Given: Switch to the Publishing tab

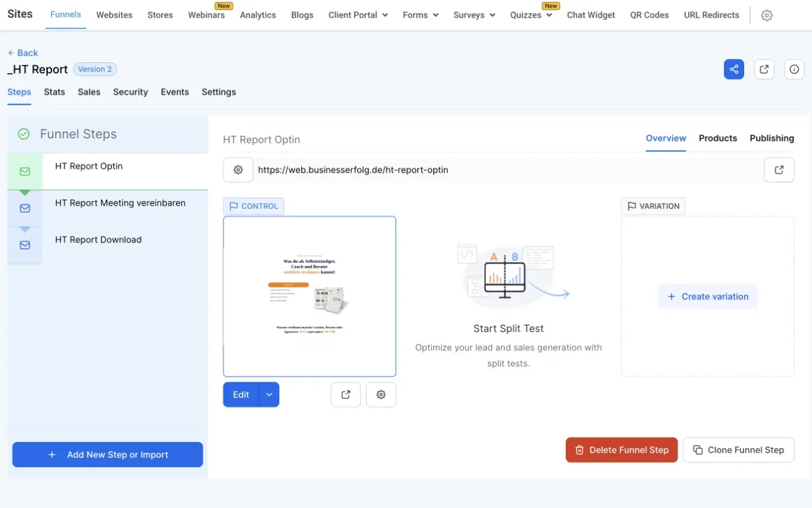Looking at the screenshot, I should coord(771,138).
